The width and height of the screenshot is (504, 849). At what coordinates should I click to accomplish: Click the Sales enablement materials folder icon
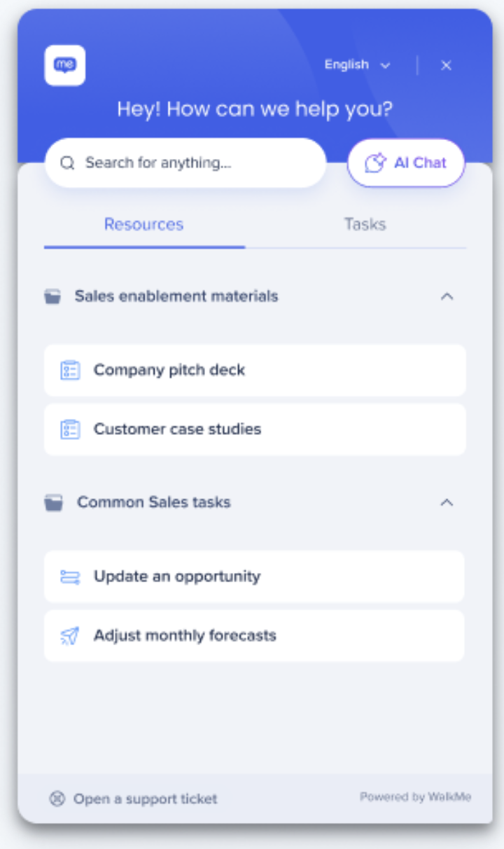point(52,296)
